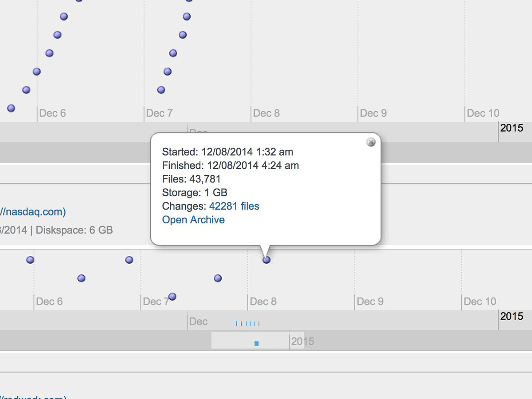Open the radwork.com site link
532x399 pixels.
click(x=33, y=396)
